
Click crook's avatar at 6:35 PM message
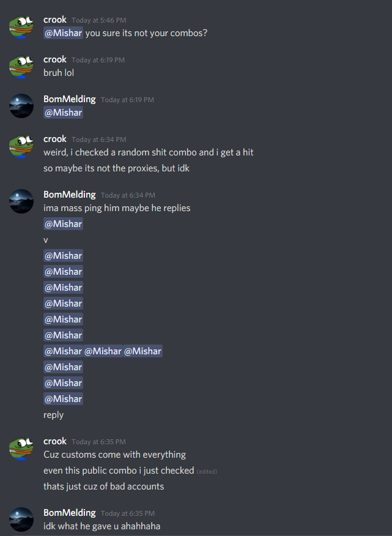(21, 448)
